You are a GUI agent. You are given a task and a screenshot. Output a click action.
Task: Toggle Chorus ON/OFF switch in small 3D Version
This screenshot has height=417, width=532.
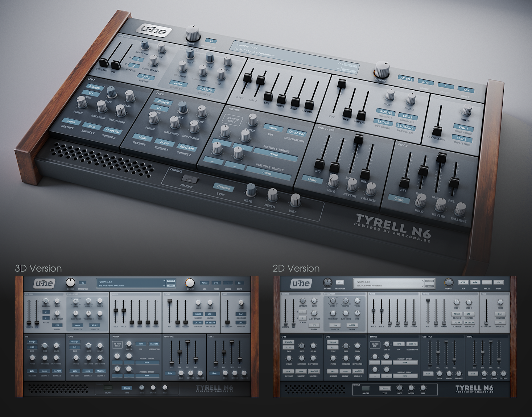(x=108, y=388)
